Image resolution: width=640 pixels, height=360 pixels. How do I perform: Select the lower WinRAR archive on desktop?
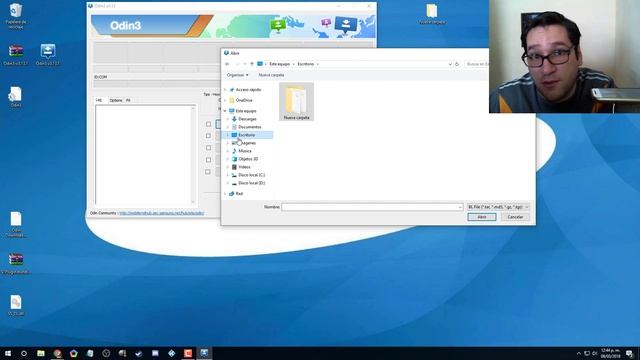tap(16, 264)
